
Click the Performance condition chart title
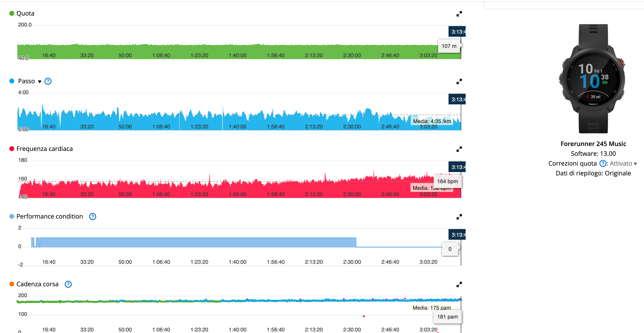pyautogui.click(x=50, y=216)
